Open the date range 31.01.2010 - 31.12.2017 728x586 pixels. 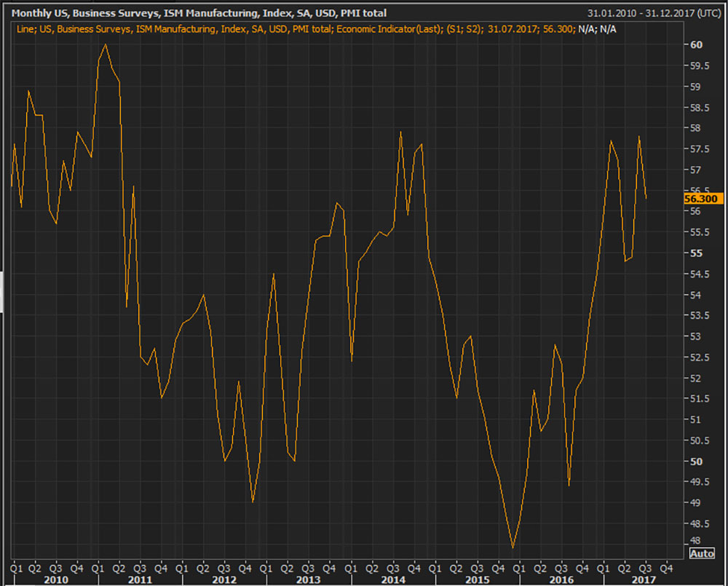[x=656, y=13]
